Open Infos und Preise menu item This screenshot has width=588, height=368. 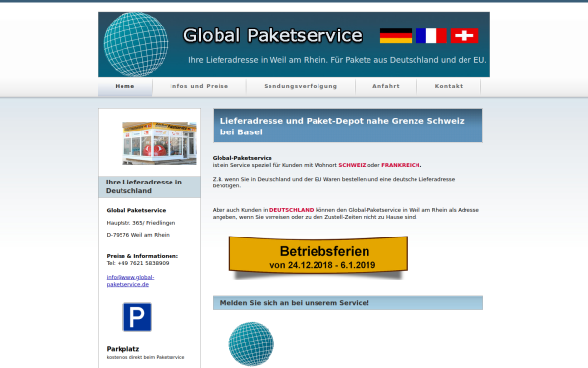(199, 86)
